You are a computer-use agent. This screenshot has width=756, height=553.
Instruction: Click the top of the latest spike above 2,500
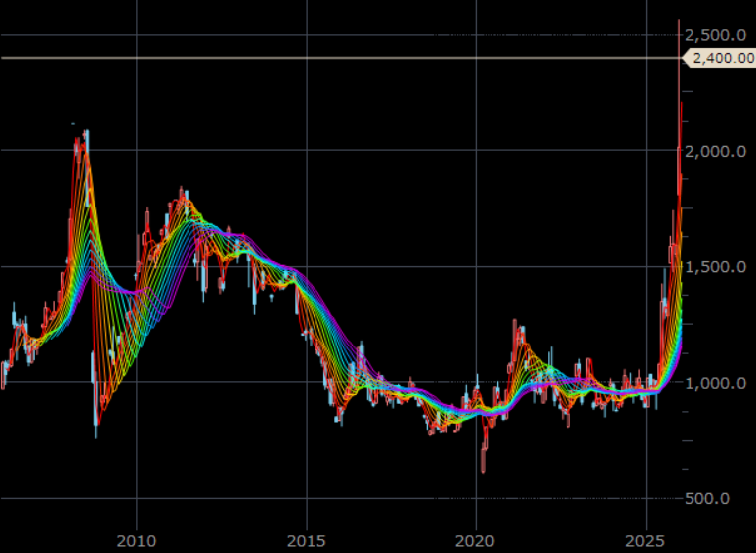tap(678, 22)
